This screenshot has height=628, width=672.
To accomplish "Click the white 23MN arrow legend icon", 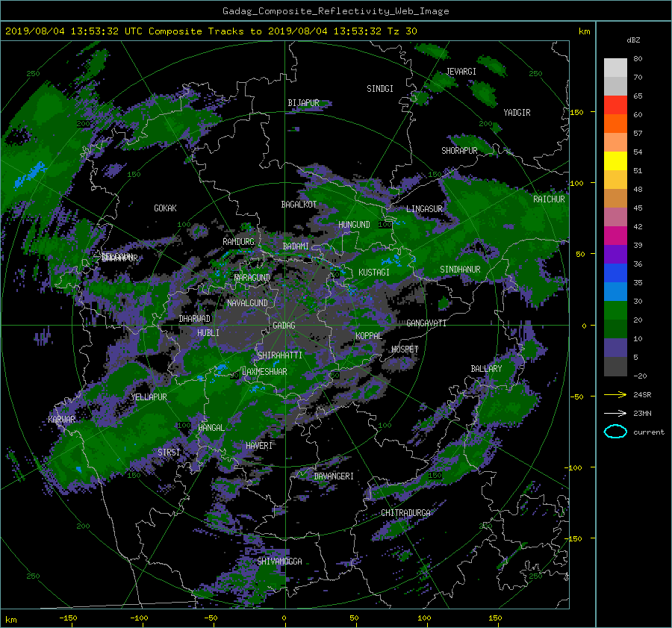I will point(615,413).
